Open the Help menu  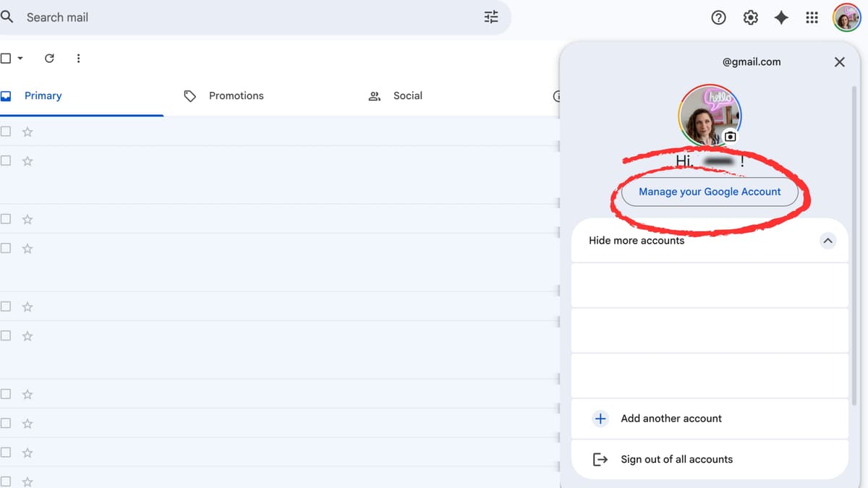tap(718, 17)
